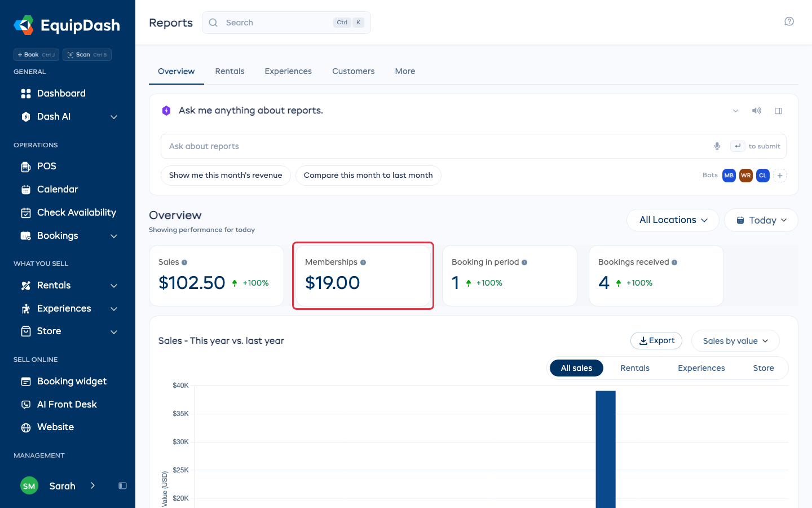
Task: Select All sales chart filter
Action: click(576, 368)
